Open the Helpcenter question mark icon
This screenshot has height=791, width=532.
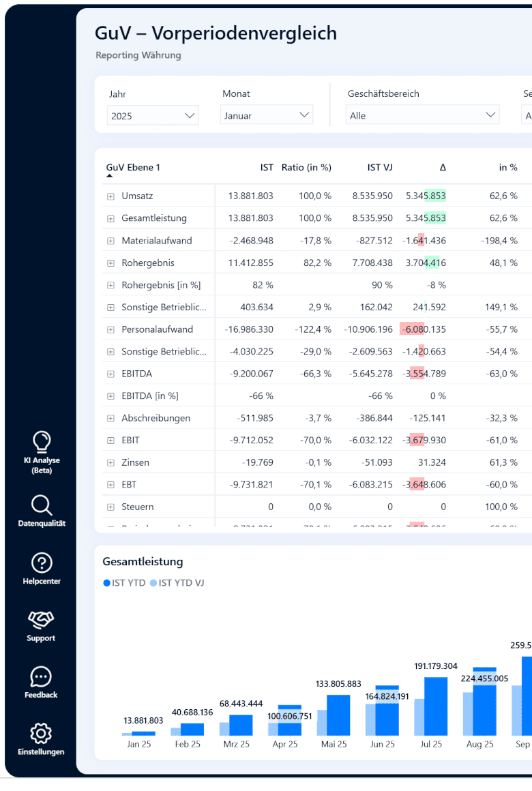pos(42,563)
